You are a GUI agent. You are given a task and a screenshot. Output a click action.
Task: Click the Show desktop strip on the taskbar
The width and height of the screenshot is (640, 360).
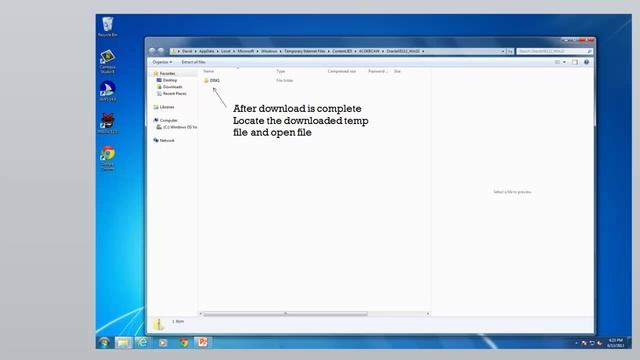click(629, 343)
